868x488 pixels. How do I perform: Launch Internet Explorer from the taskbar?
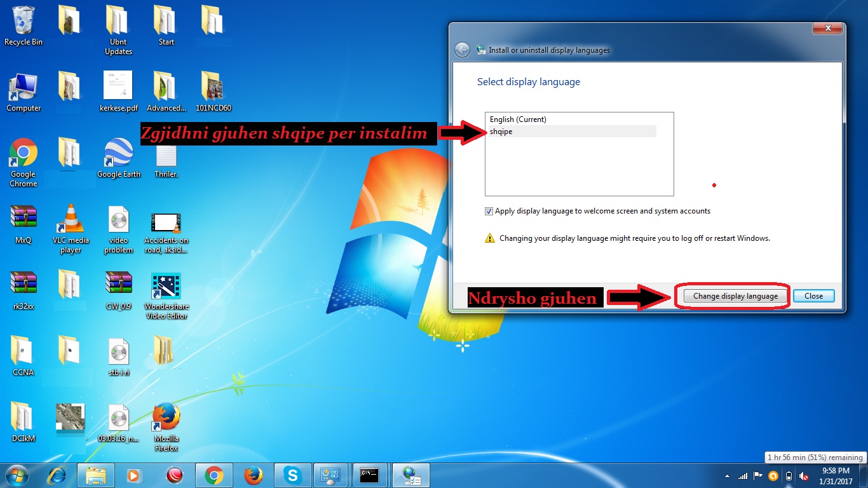coord(58,475)
